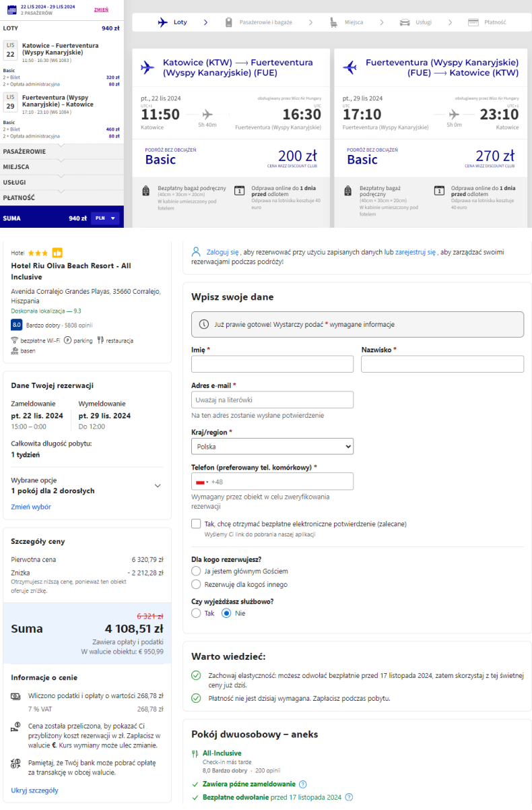Tick the free electronic confirmation checkbox
This screenshot has height=810, width=532.
(x=196, y=524)
